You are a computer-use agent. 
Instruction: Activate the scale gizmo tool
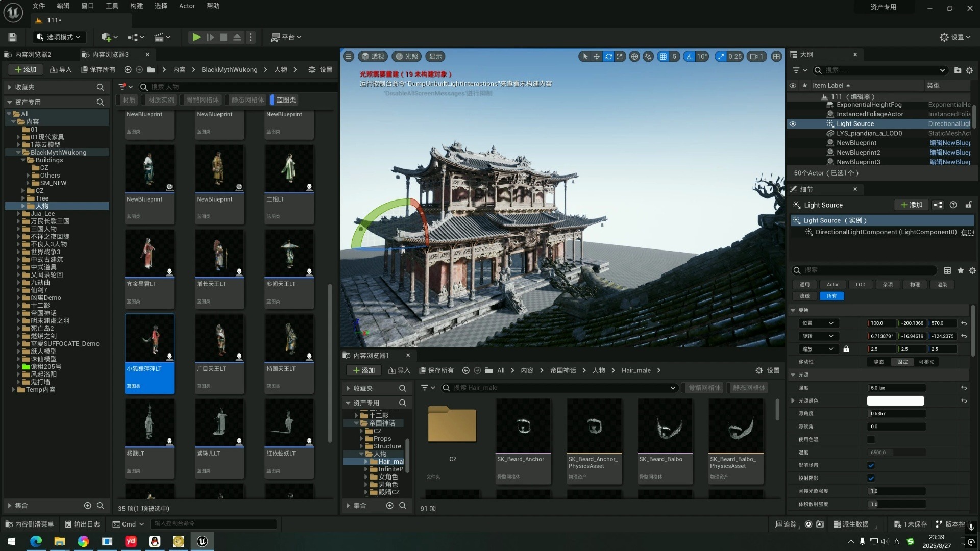click(620, 57)
